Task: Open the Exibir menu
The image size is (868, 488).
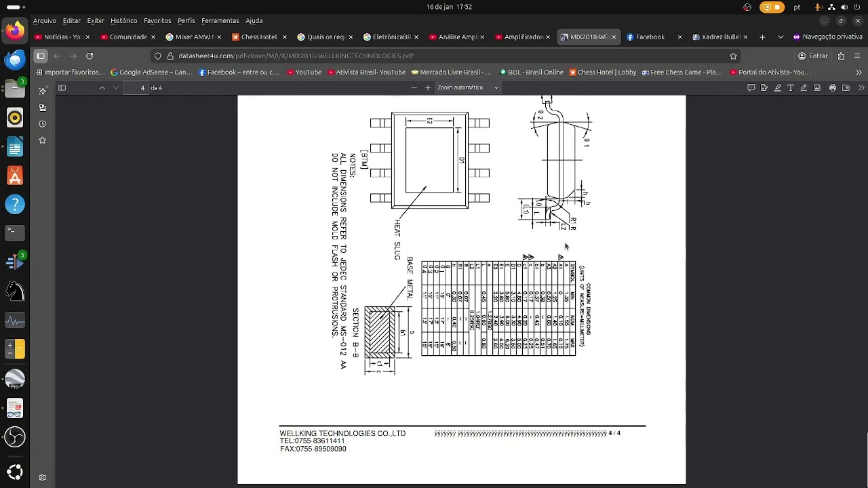Action: 96,20
